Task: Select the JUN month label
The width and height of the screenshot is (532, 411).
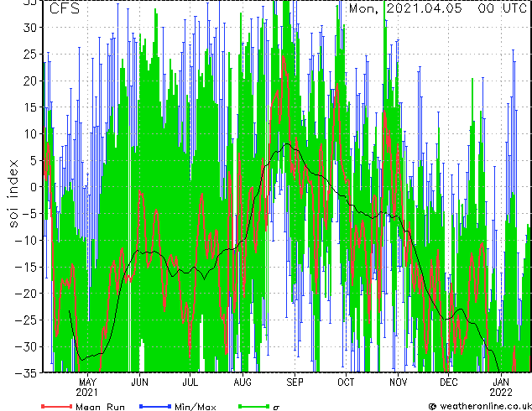Action: click(139, 382)
